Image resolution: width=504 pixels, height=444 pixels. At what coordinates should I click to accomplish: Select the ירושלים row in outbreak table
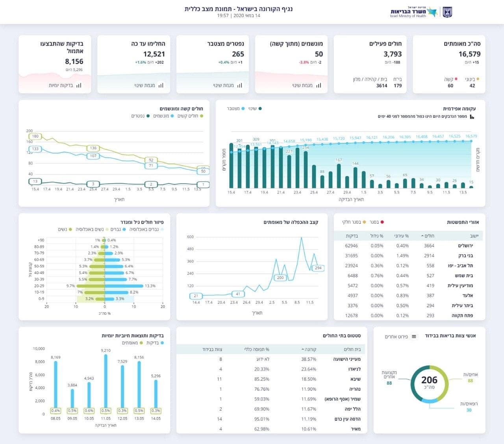pyautogui.click(x=408, y=245)
